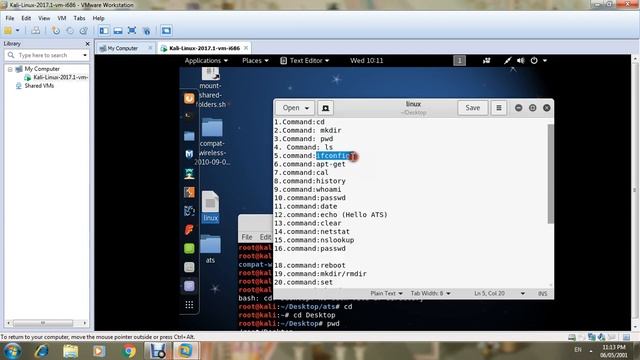Screen dimensions: 640x360
Task: Save the linux document
Action: 473,108
